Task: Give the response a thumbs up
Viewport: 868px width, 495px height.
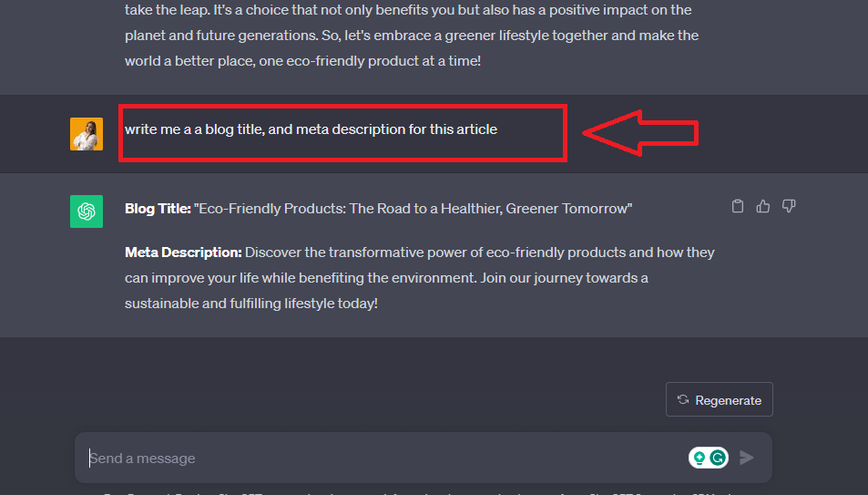Action: click(x=763, y=206)
